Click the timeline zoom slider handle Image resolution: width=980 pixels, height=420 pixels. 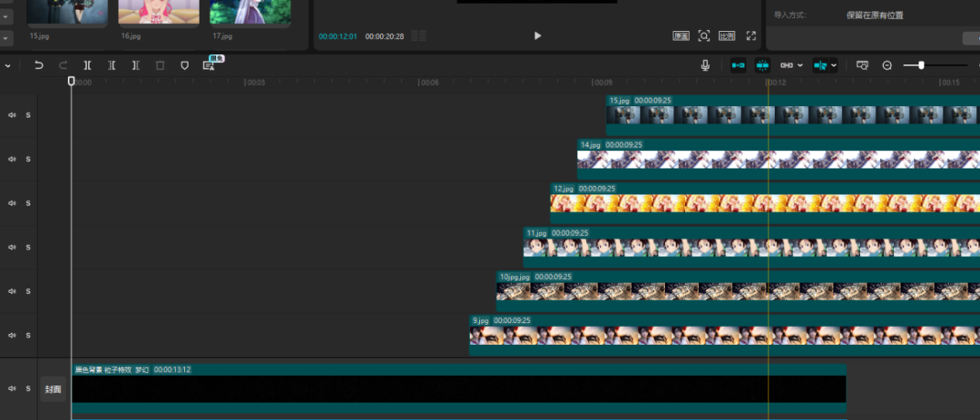tap(921, 65)
